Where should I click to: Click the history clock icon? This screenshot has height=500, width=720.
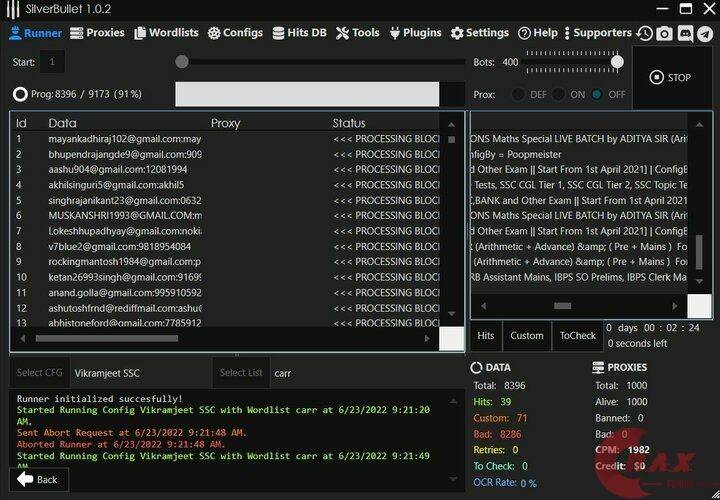[645, 34]
